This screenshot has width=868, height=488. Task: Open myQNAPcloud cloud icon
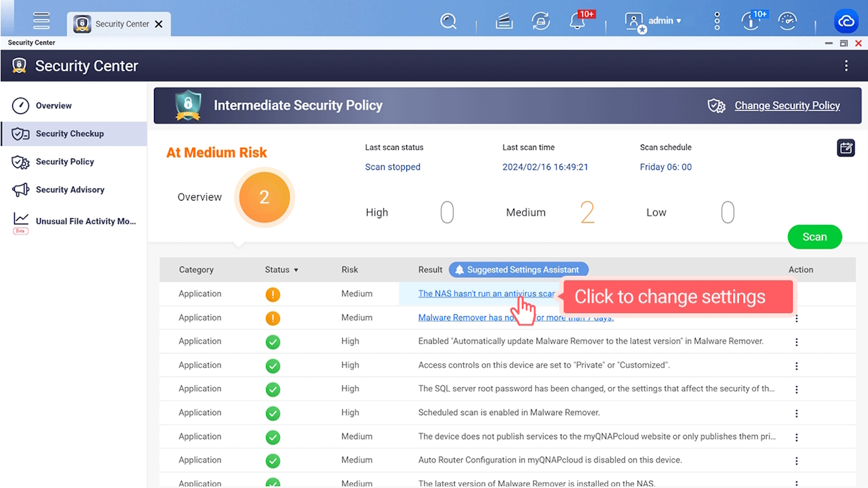tap(846, 22)
